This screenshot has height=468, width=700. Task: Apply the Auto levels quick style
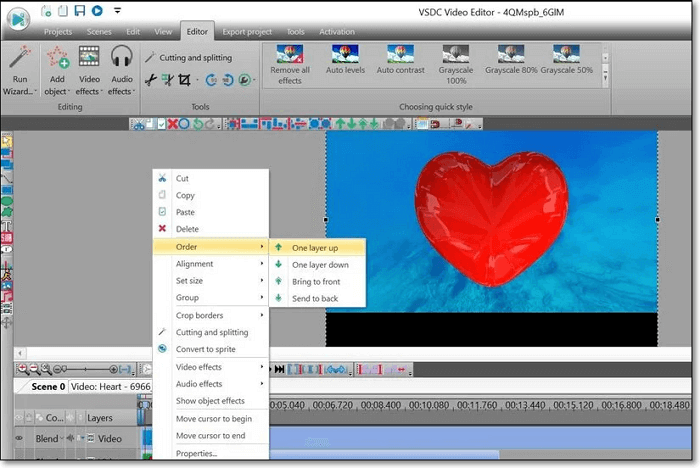[344, 56]
